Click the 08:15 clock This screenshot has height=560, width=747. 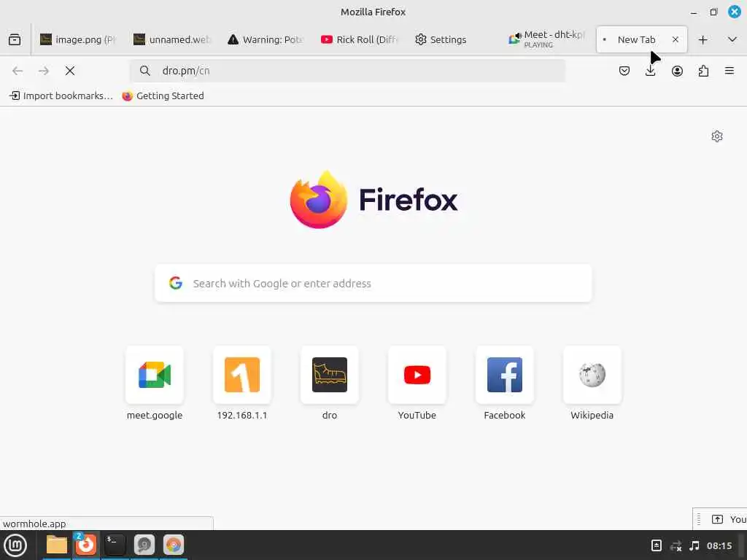pos(719,545)
